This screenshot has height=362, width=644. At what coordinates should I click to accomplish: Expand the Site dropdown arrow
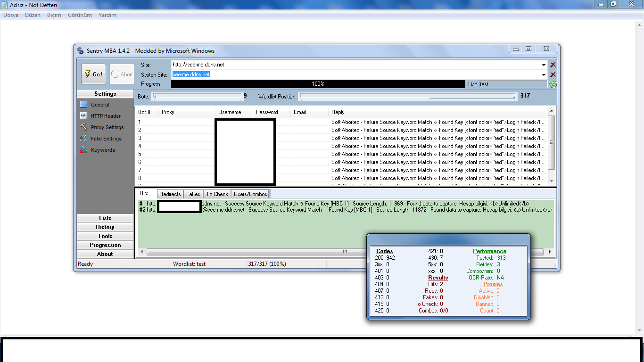[544, 65]
